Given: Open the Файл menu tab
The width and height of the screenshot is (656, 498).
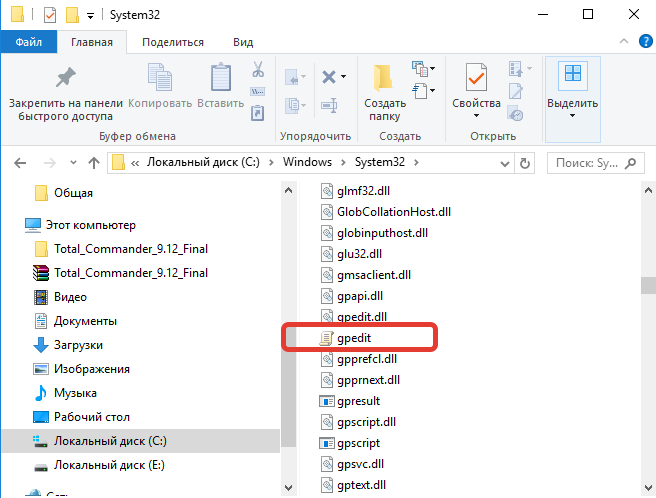Looking at the screenshot, I should (28, 42).
